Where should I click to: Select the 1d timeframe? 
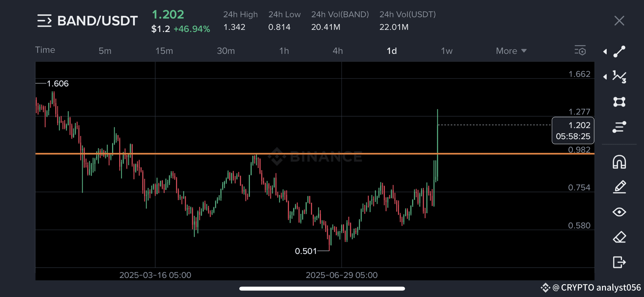[392, 51]
